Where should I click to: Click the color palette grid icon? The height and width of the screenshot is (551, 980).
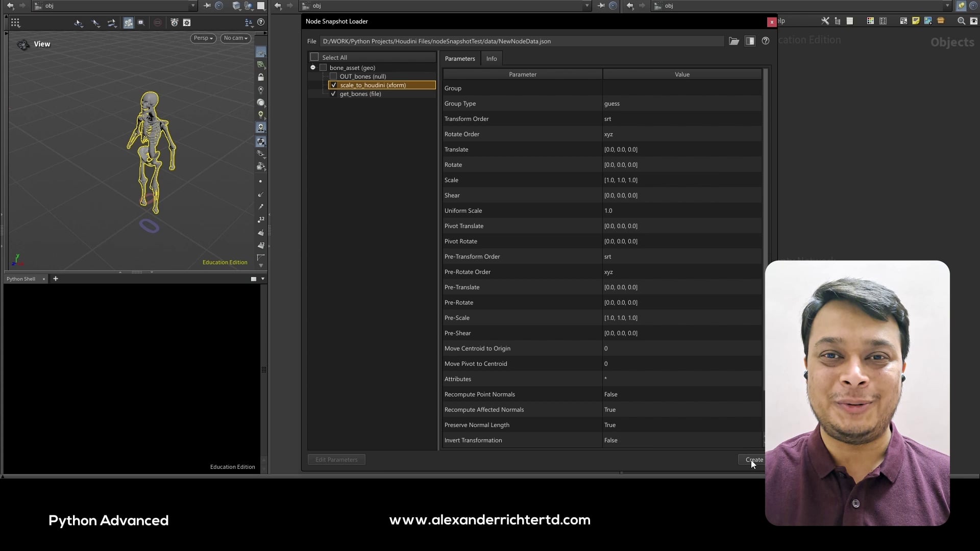pos(870,21)
